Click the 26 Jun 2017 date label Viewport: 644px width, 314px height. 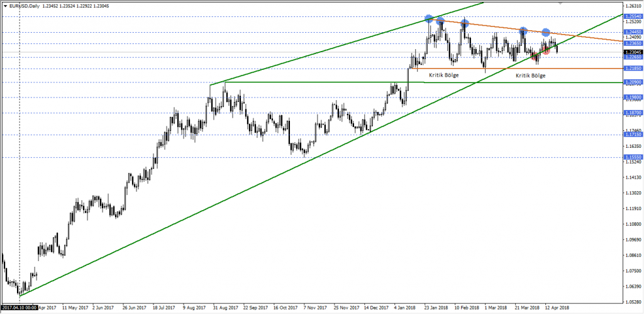[x=135, y=308]
